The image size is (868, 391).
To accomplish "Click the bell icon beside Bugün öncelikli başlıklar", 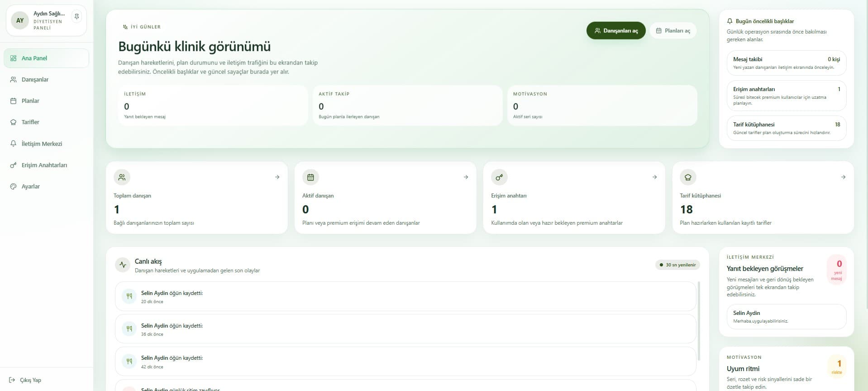I will tap(730, 21).
